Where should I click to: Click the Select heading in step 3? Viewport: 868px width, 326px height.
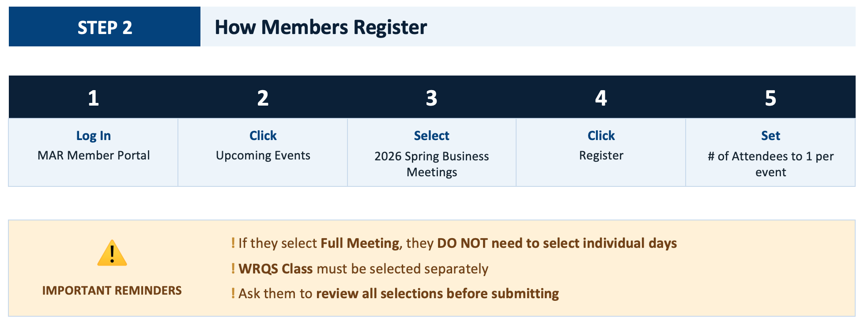click(x=431, y=136)
